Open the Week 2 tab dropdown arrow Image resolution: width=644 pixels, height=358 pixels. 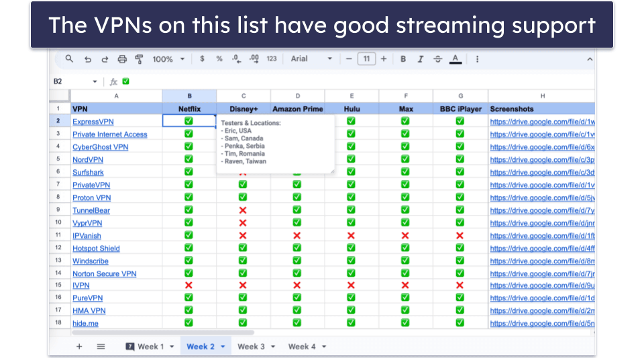(x=223, y=347)
